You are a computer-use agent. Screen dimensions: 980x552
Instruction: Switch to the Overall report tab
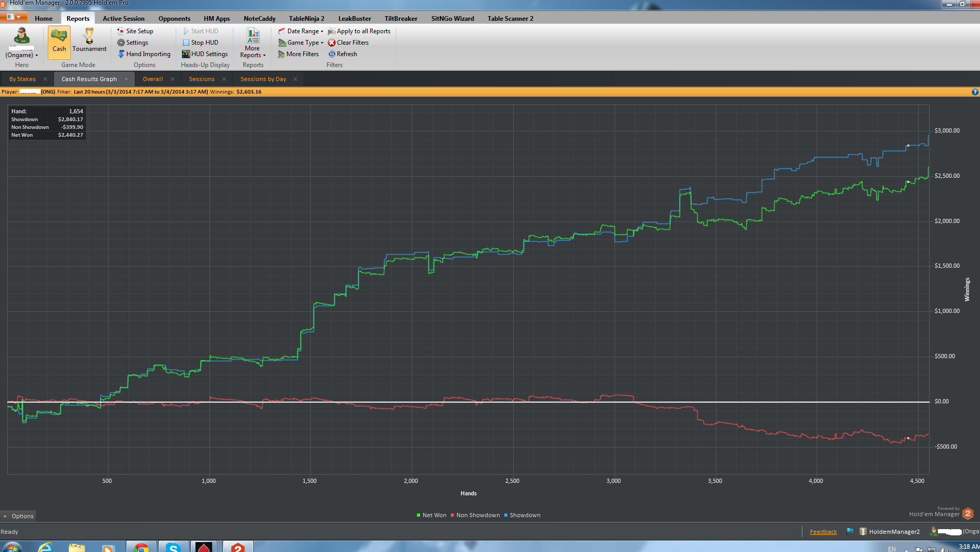(153, 79)
